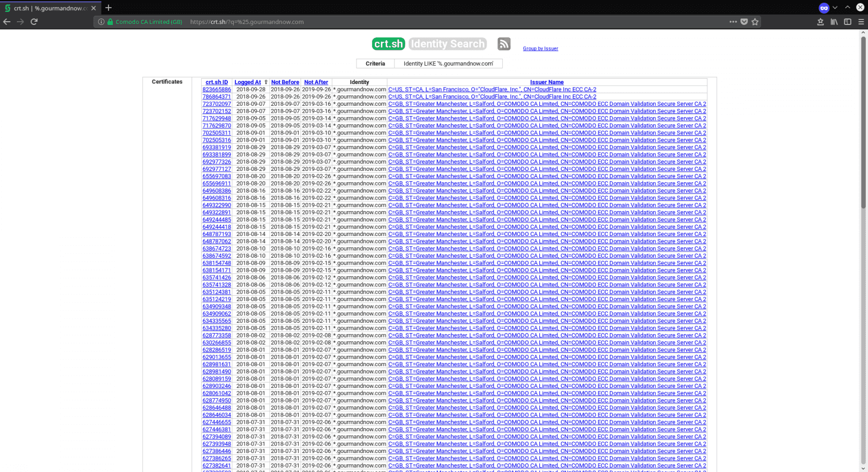The image size is (868, 472).
Task: Open the COMODO issuer link for row 723702152
Action: 547,111
